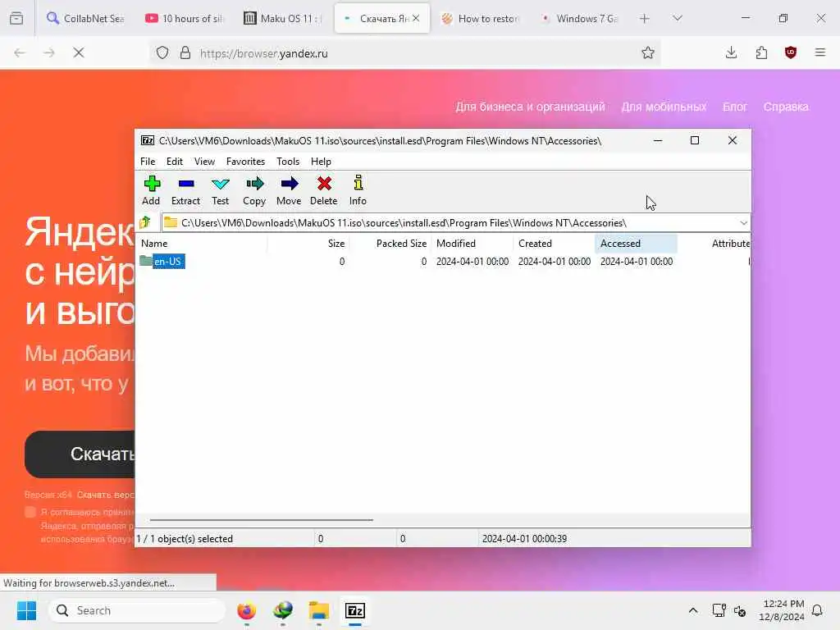Run the Test archive tool
The height and width of the screenshot is (630, 840).
click(x=220, y=190)
